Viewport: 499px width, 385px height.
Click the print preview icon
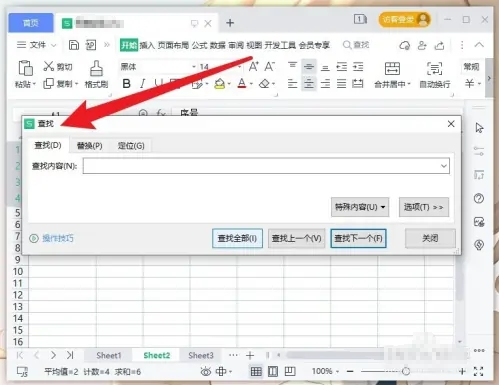(91, 45)
